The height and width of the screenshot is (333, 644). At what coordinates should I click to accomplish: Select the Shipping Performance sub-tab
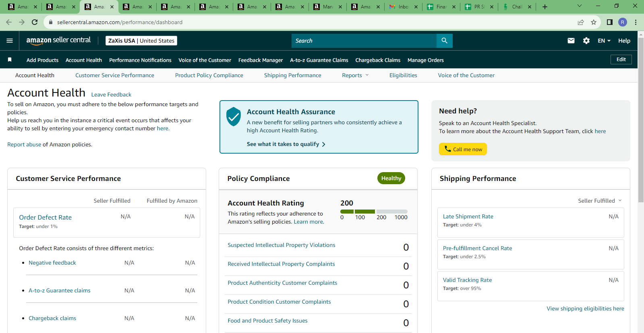pos(293,75)
